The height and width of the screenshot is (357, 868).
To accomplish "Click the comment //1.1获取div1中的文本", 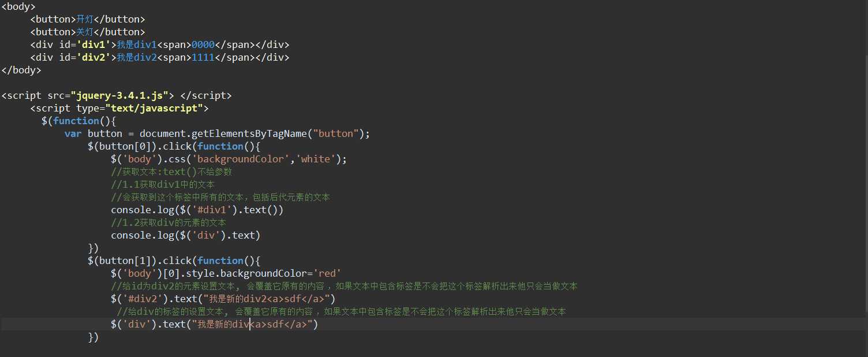I will click(x=163, y=184).
